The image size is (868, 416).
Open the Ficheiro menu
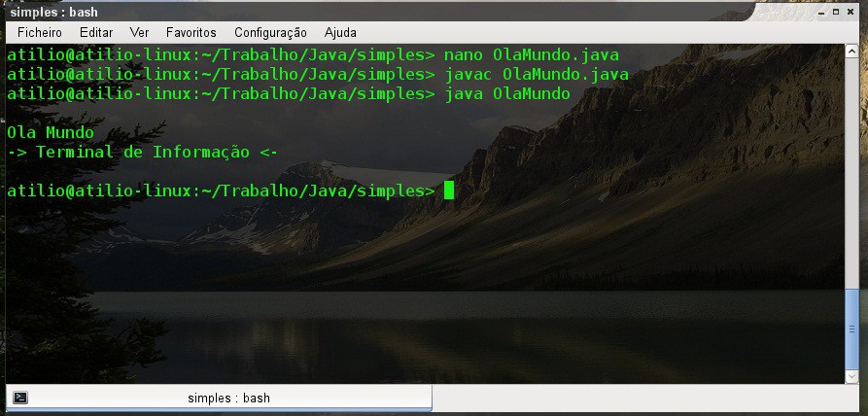pos(40,33)
